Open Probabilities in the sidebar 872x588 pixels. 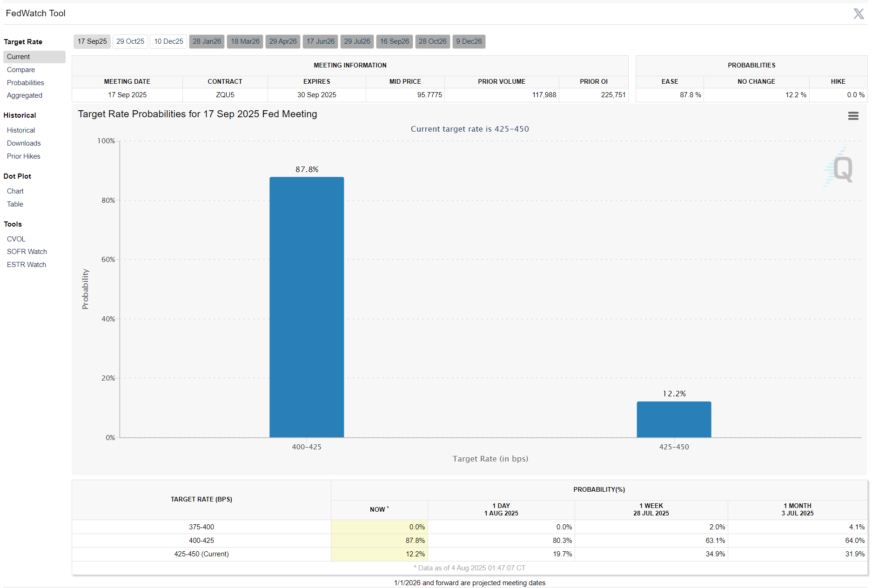pos(26,83)
